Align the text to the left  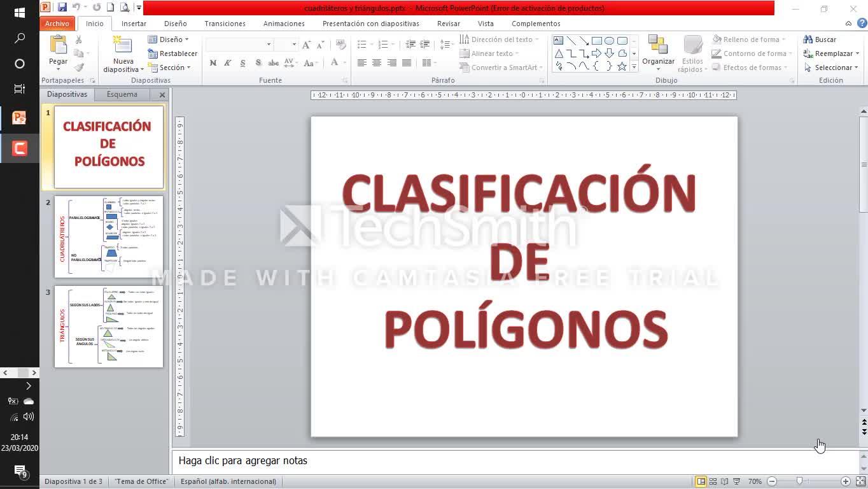[362, 62]
